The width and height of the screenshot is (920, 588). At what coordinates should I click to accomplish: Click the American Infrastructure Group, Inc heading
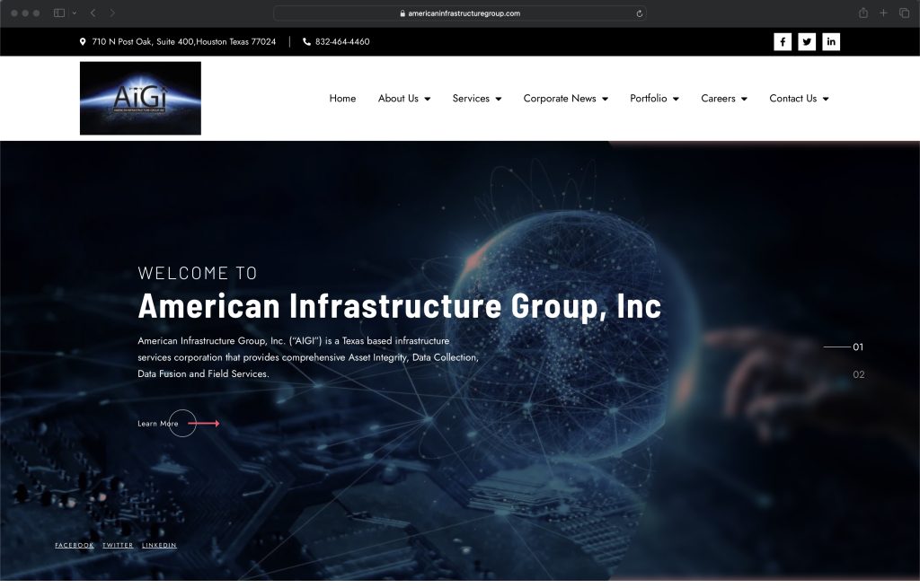(400, 306)
